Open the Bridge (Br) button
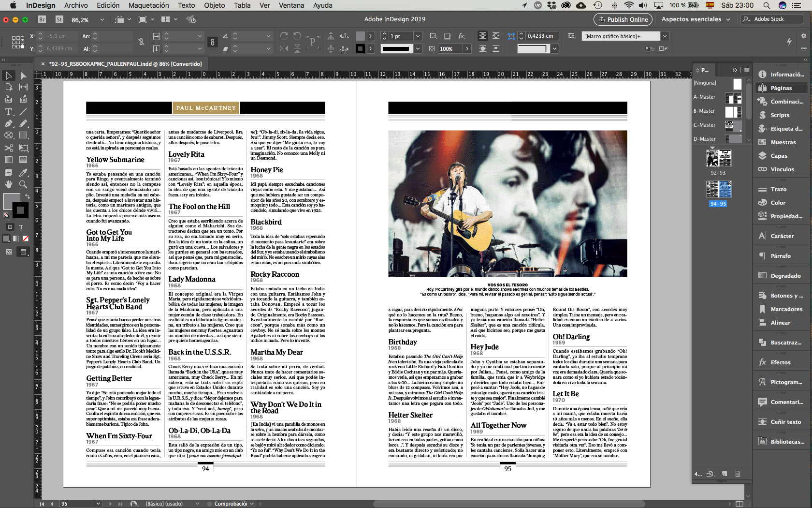Screen dimensions: 812x508 [x=42, y=20]
